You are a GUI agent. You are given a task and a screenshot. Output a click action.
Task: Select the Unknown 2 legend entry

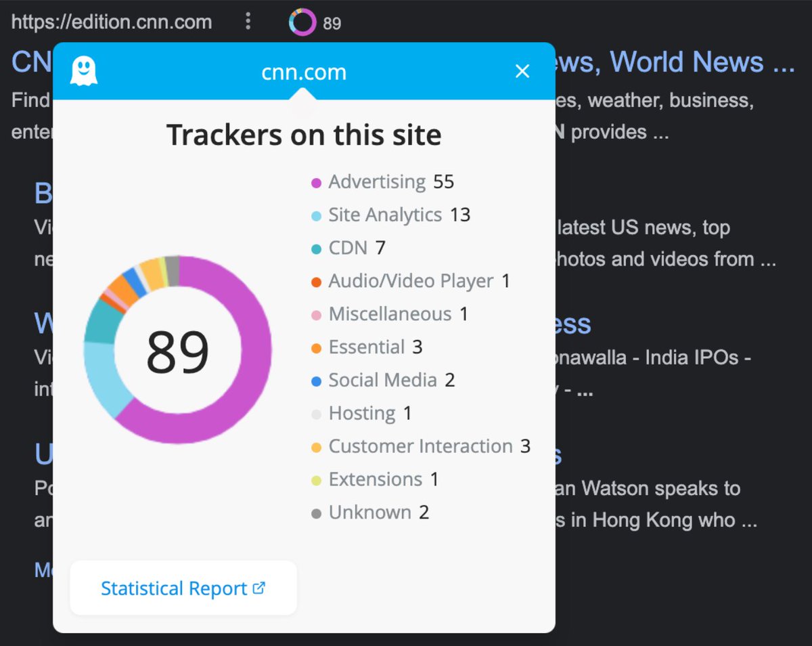pyautogui.click(x=369, y=513)
